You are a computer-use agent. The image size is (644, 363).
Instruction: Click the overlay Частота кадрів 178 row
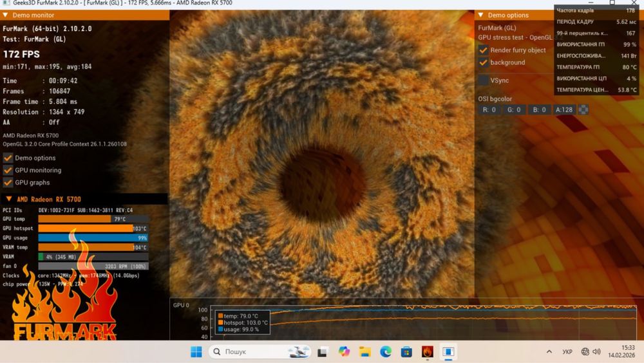tap(596, 10)
